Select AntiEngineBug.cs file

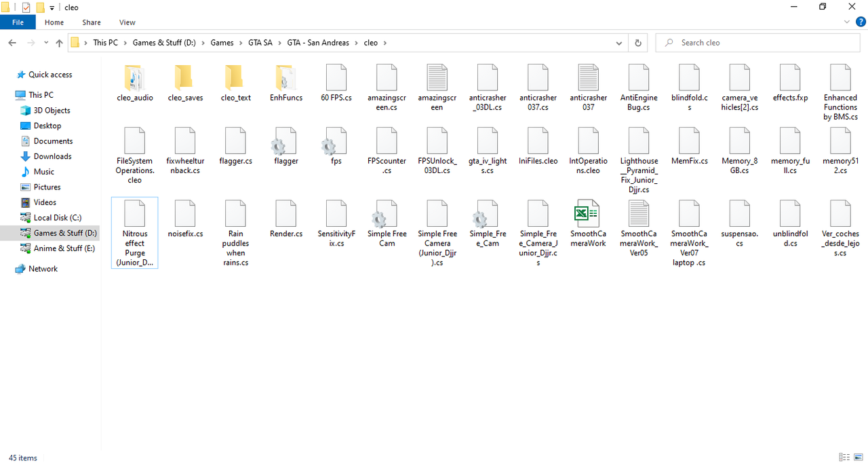pyautogui.click(x=639, y=88)
